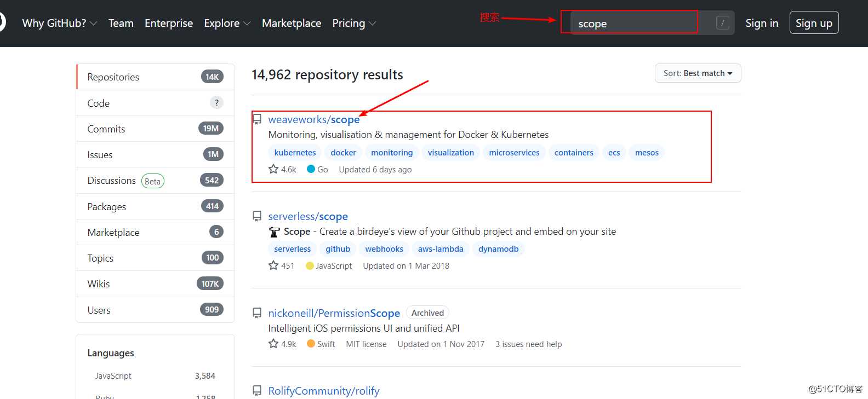The width and height of the screenshot is (868, 399).
Task: Open the RolifyCommunity/rolify repository link
Action: (324, 391)
